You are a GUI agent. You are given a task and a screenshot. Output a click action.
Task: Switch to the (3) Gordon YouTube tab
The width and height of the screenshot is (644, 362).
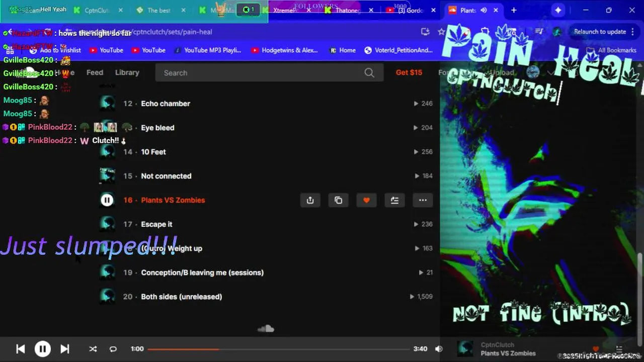point(411,10)
